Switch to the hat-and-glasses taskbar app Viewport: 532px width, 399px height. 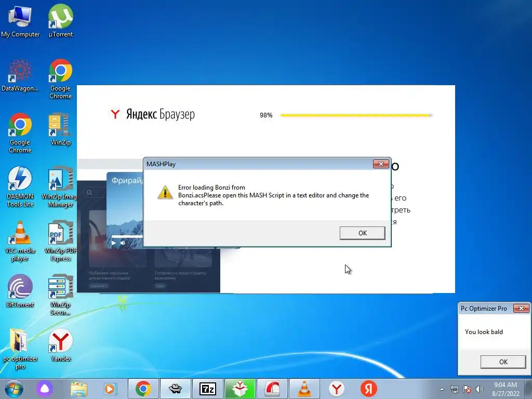[x=176, y=389]
